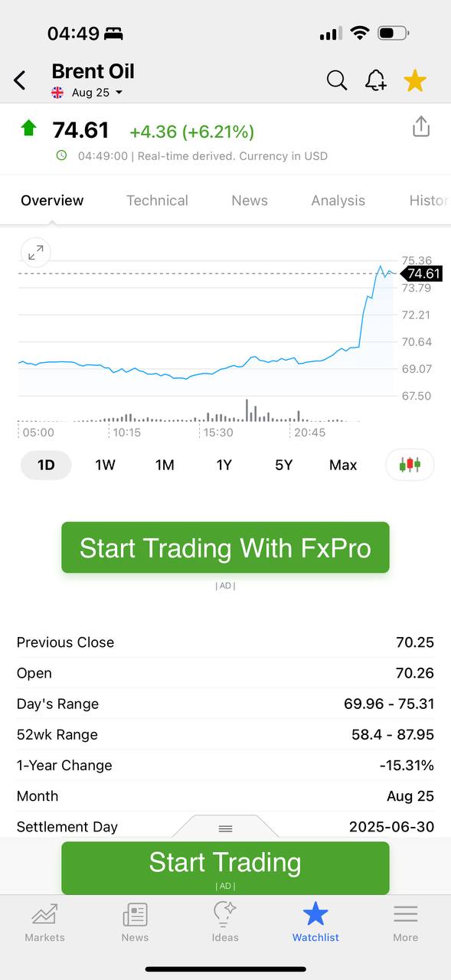
Task: Expand chart to fullscreen
Action: [x=35, y=252]
